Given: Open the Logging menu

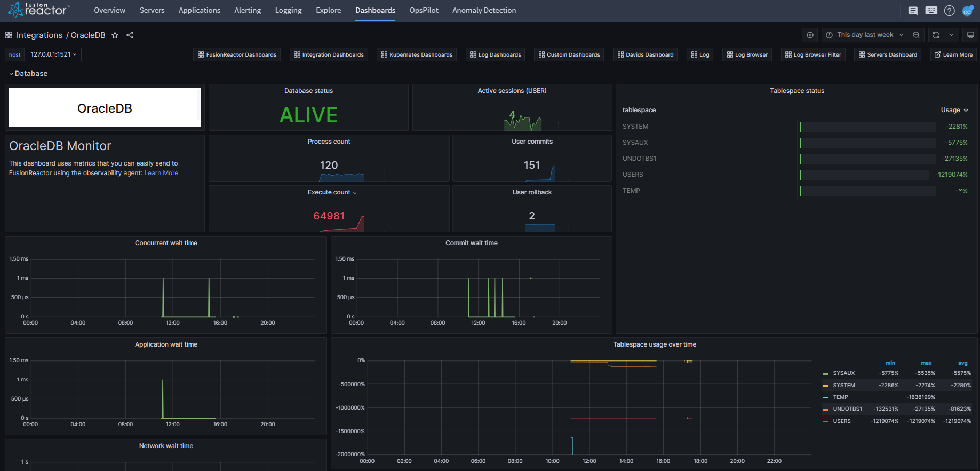Looking at the screenshot, I should [288, 11].
